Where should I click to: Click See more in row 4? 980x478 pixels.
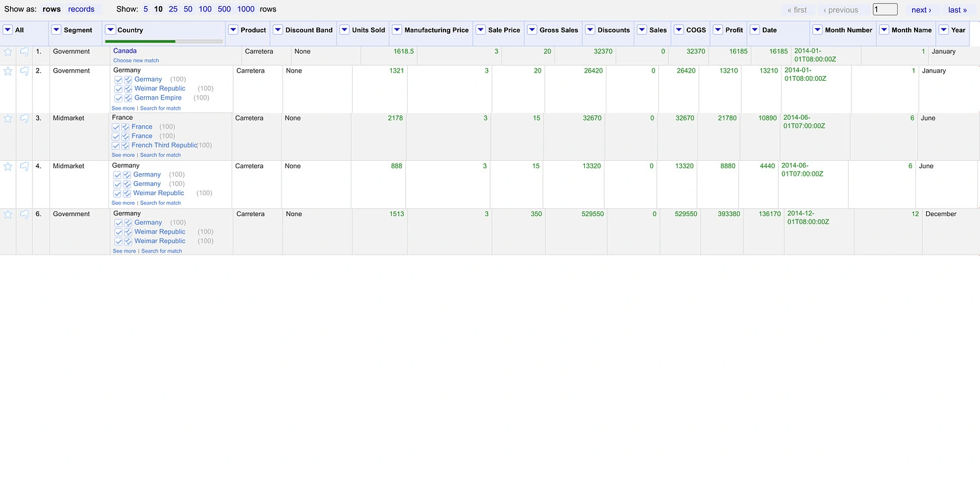click(x=123, y=203)
